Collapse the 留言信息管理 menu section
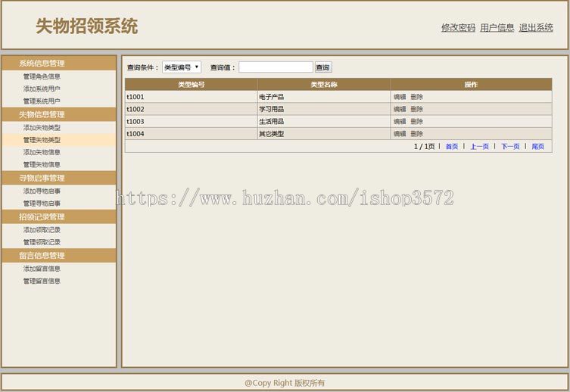Image resolution: width=570 pixels, height=392 pixels. (x=59, y=255)
